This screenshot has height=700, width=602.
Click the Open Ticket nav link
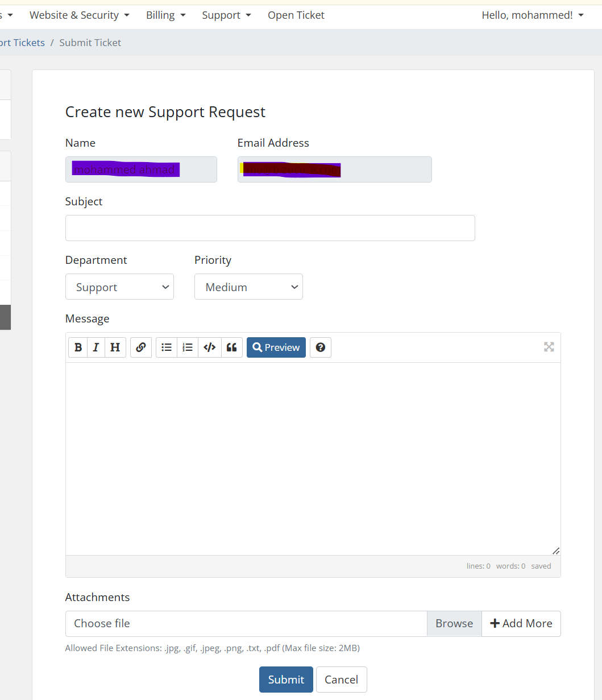click(x=296, y=15)
